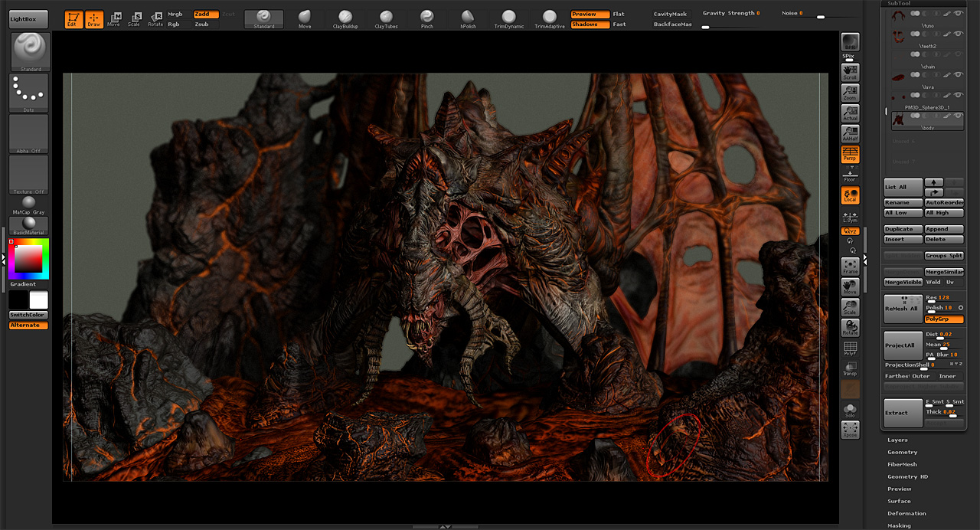The height and width of the screenshot is (530, 980).
Task: Click the Xpose icon
Action: coord(850,430)
